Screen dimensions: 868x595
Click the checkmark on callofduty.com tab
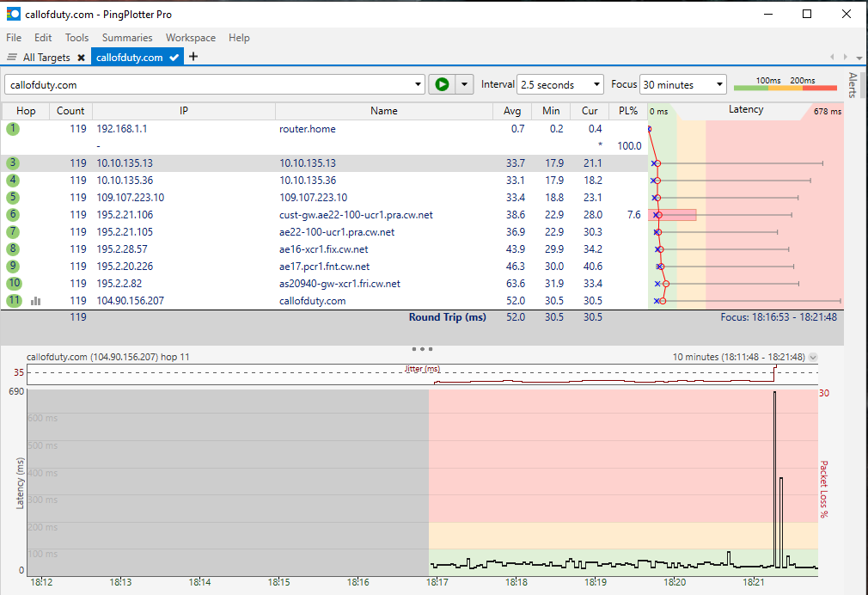[174, 58]
